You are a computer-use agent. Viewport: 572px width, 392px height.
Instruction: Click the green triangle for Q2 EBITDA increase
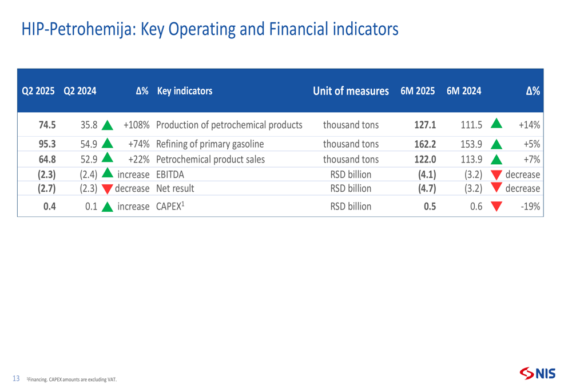(108, 173)
